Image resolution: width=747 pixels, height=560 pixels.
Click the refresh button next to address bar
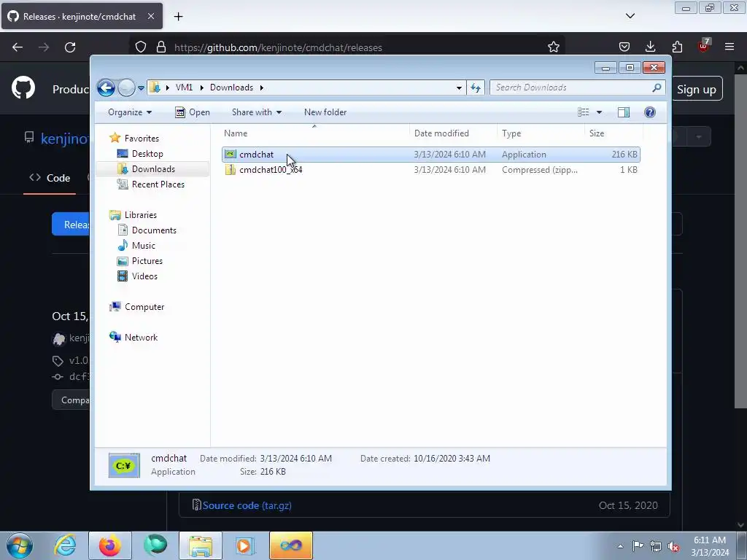(x=476, y=87)
